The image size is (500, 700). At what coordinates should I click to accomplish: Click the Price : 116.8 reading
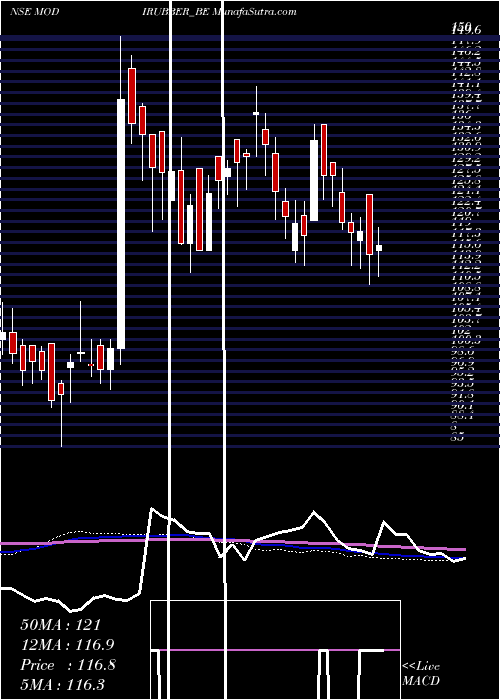(x=68, y=665)
